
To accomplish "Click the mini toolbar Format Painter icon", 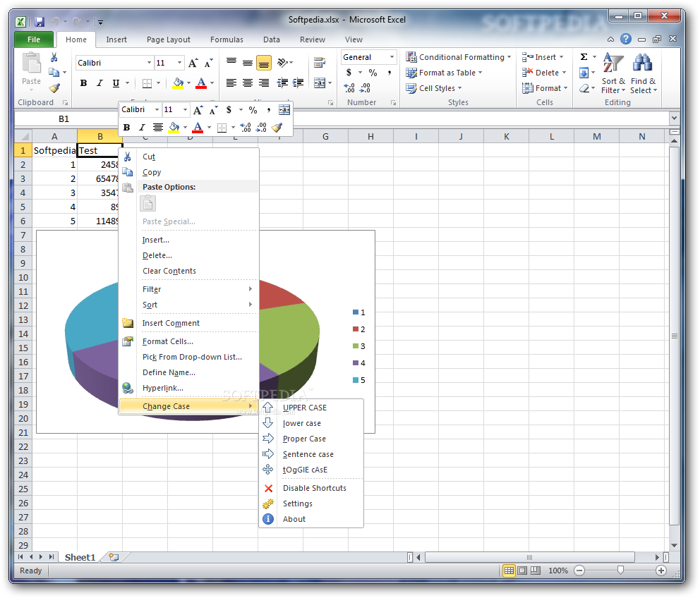I will click(x=277, y=128).
